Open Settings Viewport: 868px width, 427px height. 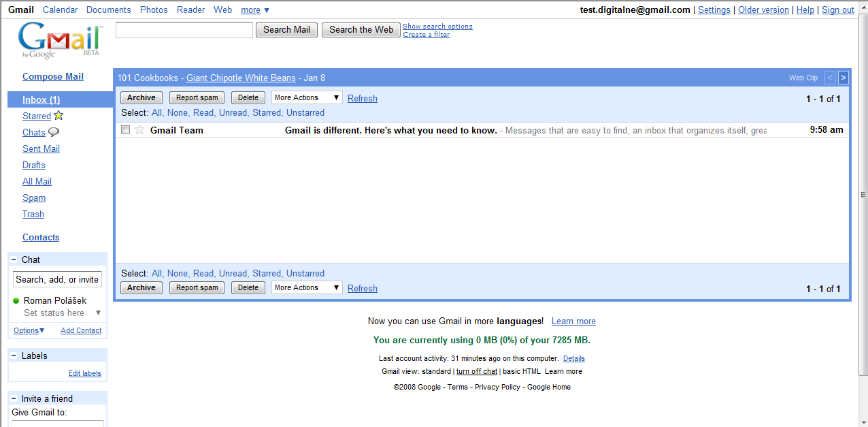714,10
